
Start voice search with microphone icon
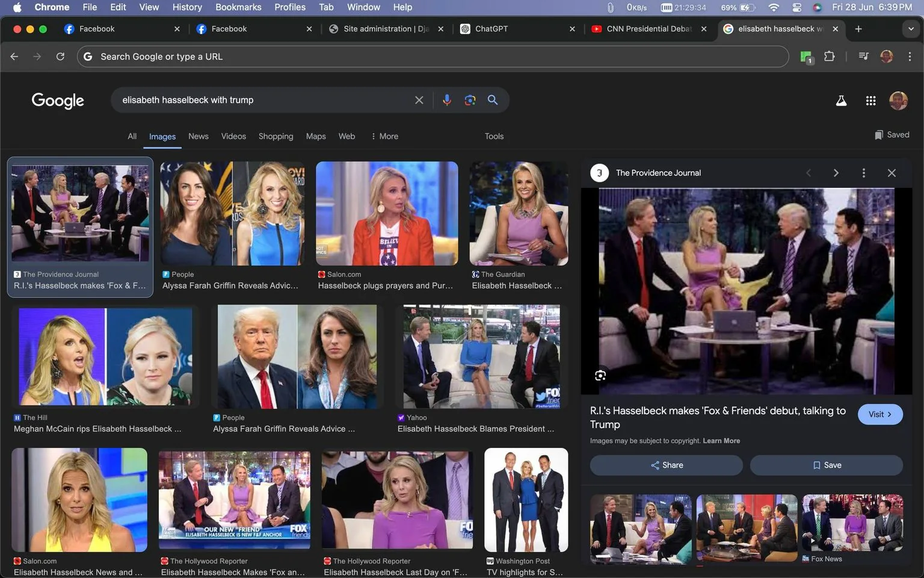click(x=446, y=100)
